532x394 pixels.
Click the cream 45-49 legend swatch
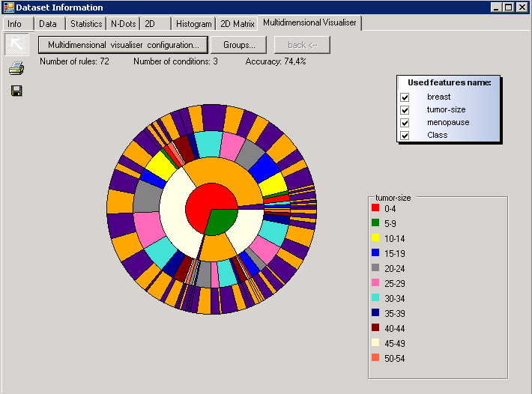(375, 342)
